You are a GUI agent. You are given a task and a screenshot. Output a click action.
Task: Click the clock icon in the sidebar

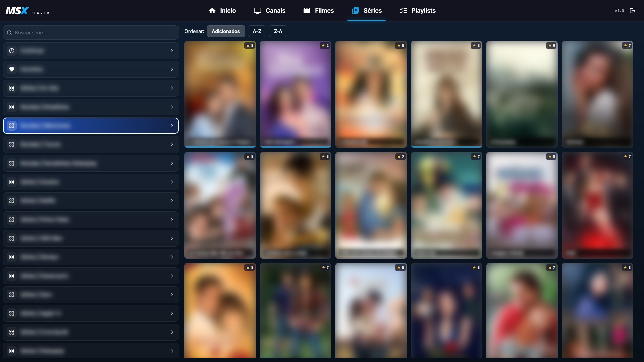tap(12, 51)
